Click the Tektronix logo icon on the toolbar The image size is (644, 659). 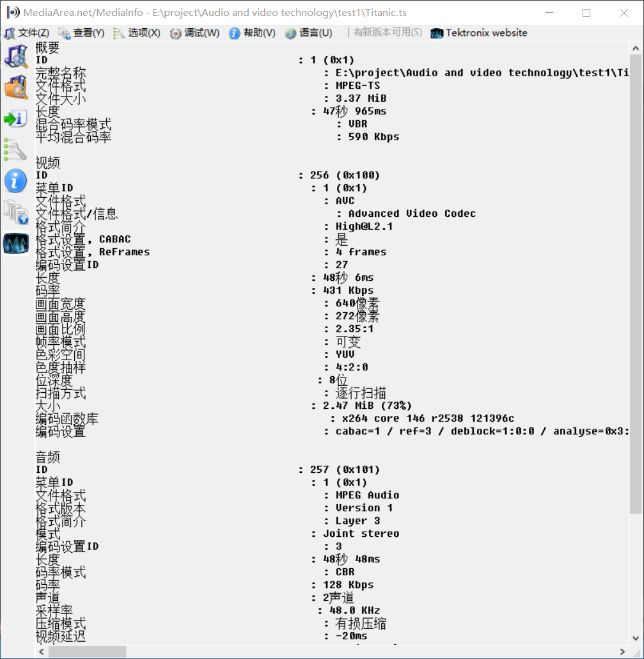coord(437,33)
